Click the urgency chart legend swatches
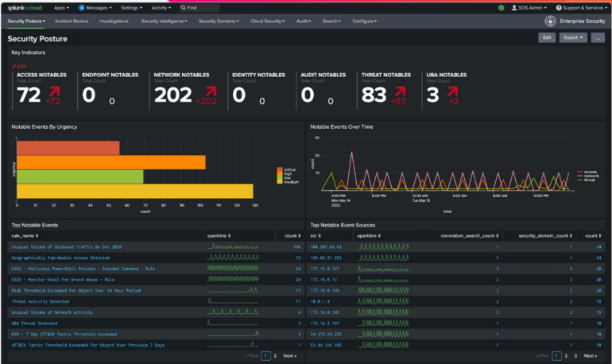This screenshot has width=612, height=364. [x=280, y=176]
